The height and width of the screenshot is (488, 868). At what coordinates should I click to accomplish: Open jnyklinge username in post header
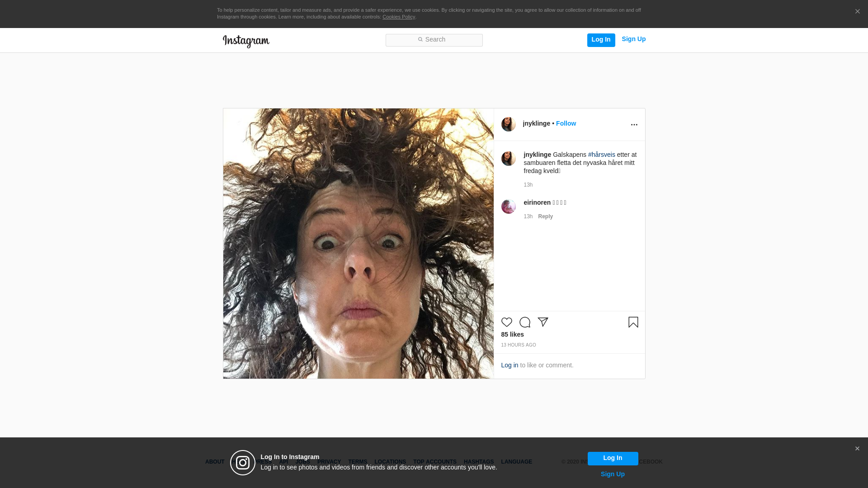coord(536,123)
